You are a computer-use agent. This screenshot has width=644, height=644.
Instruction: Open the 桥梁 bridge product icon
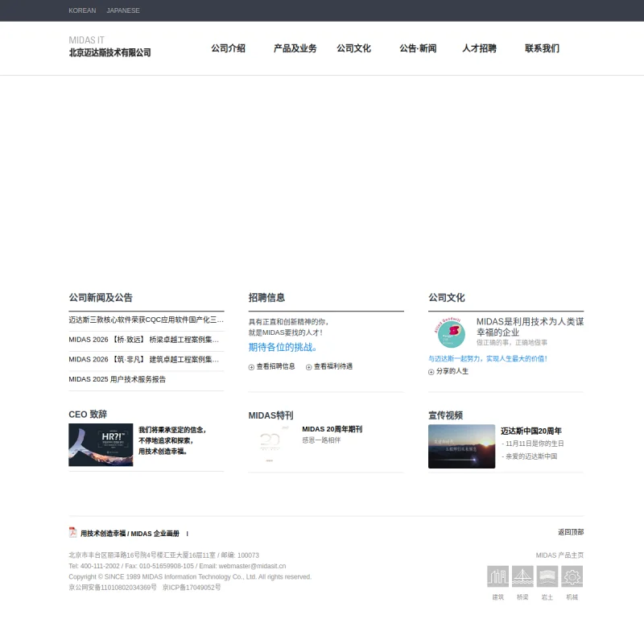pyautogui.click(x=522, y=576)
